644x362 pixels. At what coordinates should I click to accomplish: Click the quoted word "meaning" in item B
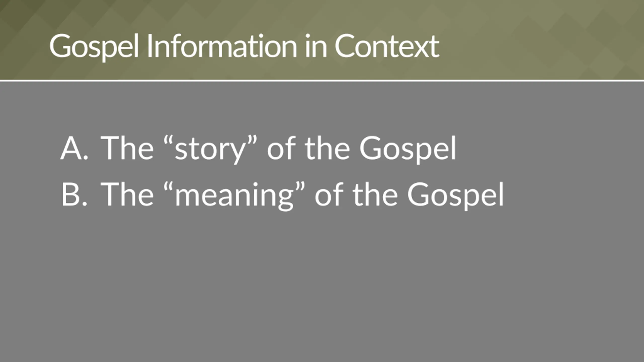(x=234, y=196)
